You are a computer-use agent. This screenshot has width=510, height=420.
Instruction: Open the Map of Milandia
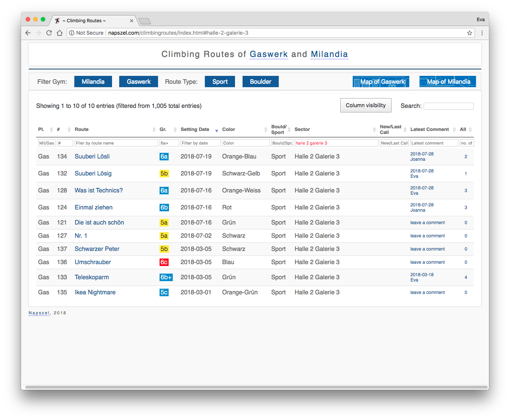coord(448,82)
